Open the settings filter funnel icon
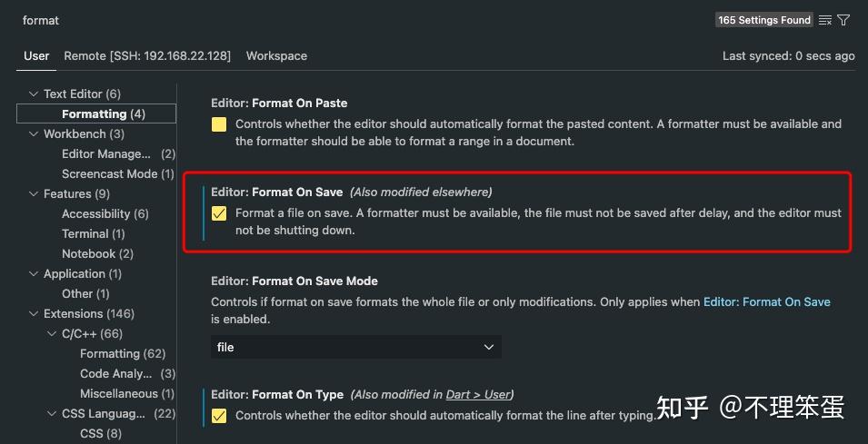 [843, 20]
